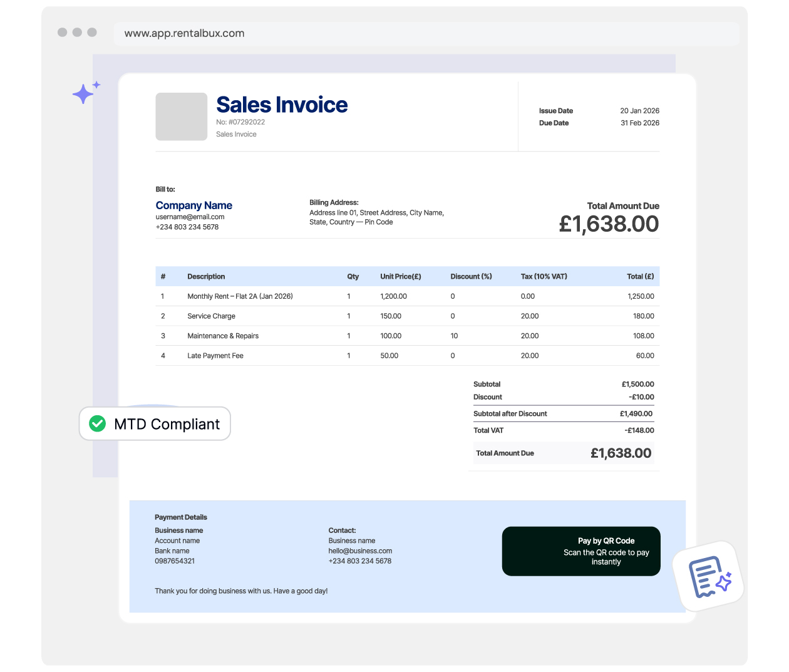Select Monthly Rent – Flat 2A row description

pos(240,296)
